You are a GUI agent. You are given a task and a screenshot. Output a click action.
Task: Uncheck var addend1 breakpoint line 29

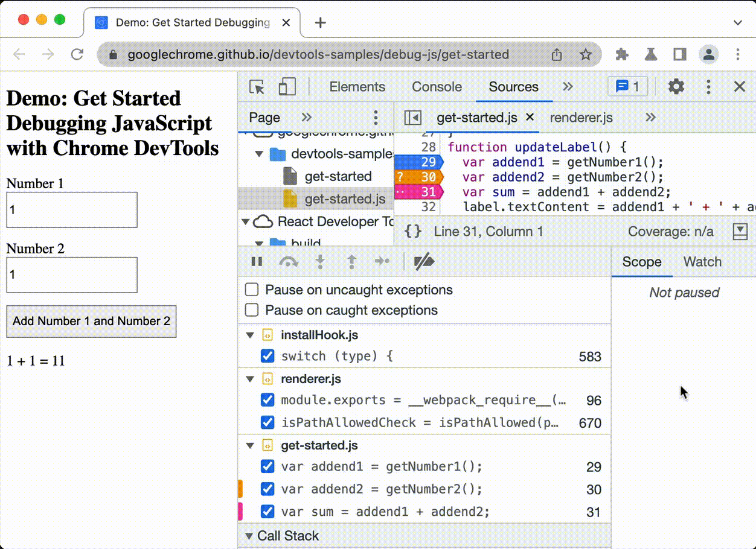point(267,466)
